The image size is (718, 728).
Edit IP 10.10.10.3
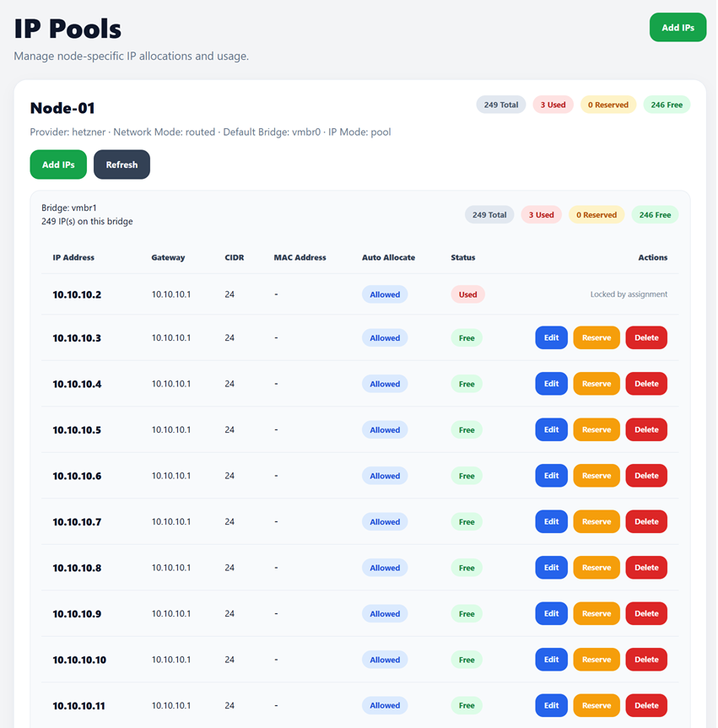click(x=551, y=337)
